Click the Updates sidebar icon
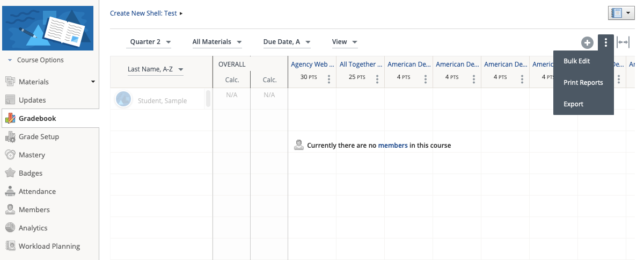The height and width of the screenshot is (260, 644). [10, 100]
